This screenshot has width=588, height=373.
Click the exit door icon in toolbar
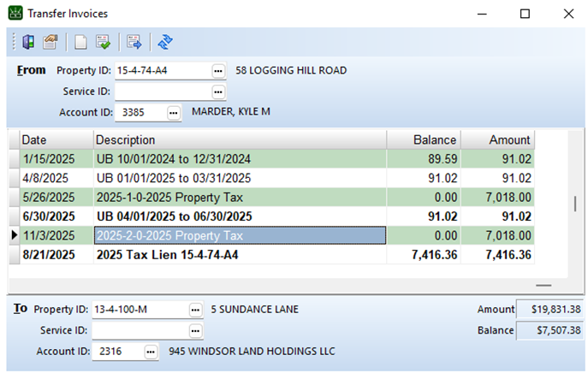[28, 41]
